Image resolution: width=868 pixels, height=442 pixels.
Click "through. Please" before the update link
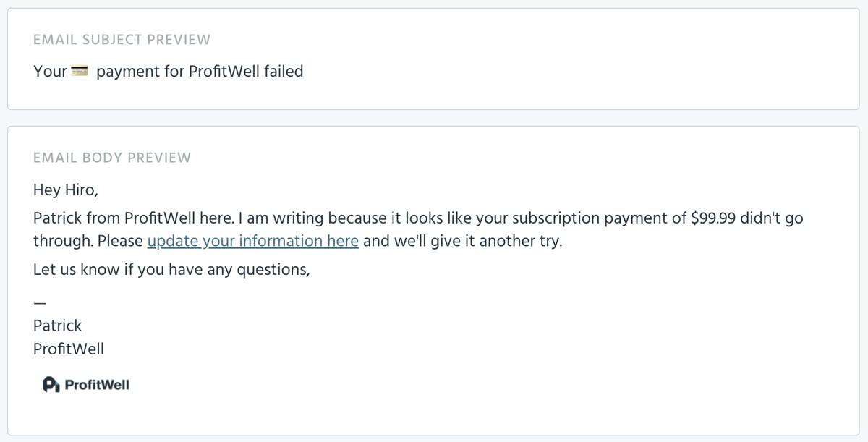88,241
